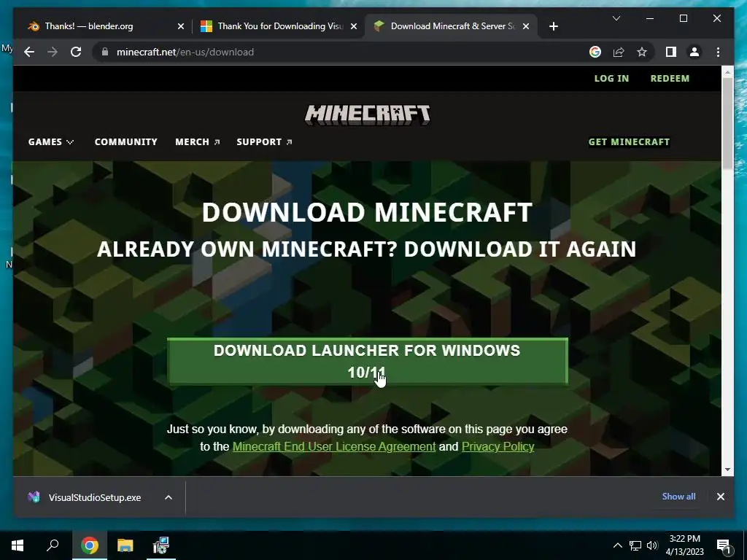The width and height of the screenshot is (747, 560).
Task: Open the network status tray icon
Action: 635,545
